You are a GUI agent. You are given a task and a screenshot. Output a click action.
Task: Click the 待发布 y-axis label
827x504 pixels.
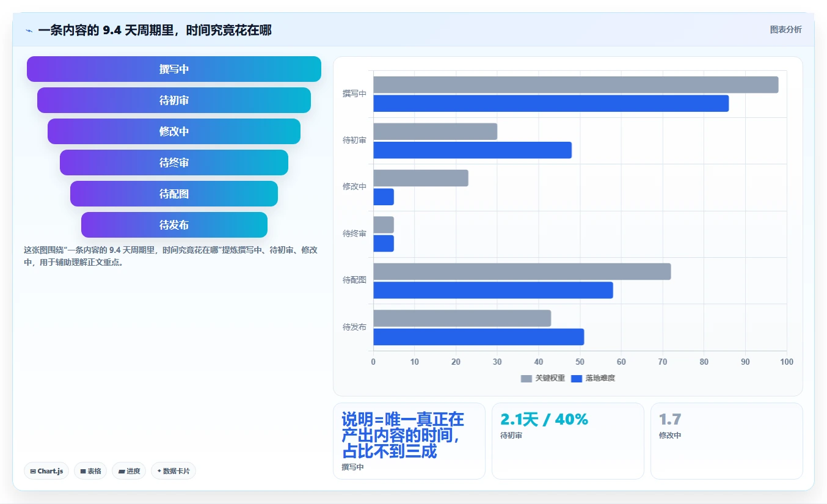[354, 327]
